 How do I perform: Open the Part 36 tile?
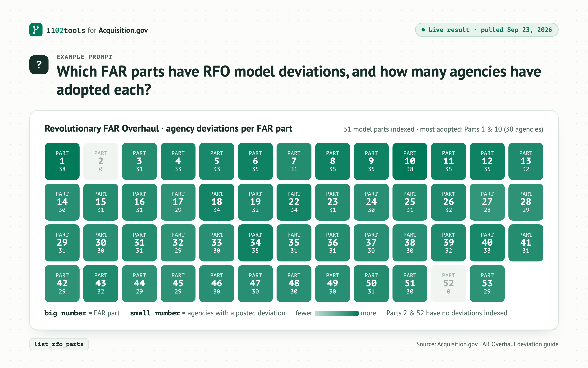pos(333,243)
